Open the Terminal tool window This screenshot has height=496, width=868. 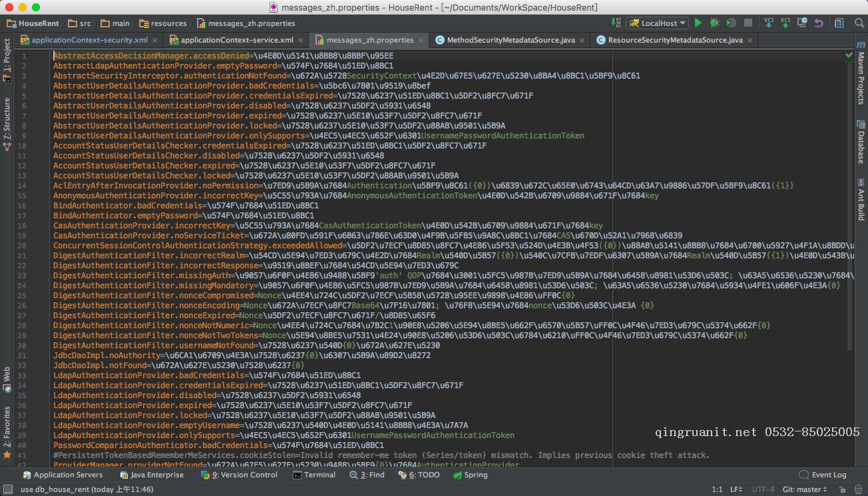point(314,475)
